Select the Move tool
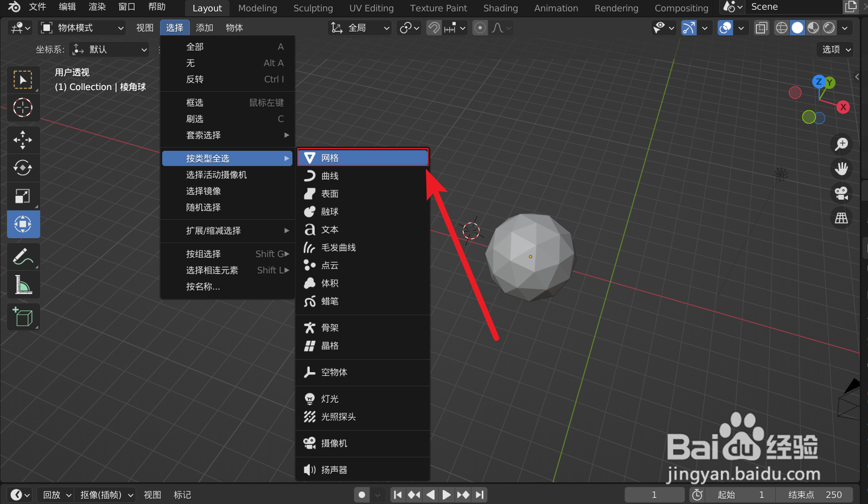868x504 pixels. [23, 140]
